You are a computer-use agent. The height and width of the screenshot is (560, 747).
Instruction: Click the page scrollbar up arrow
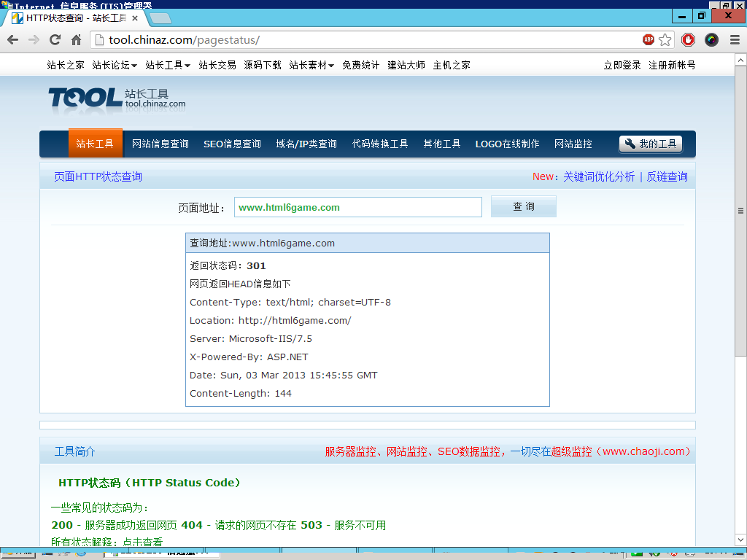(740, 60)
